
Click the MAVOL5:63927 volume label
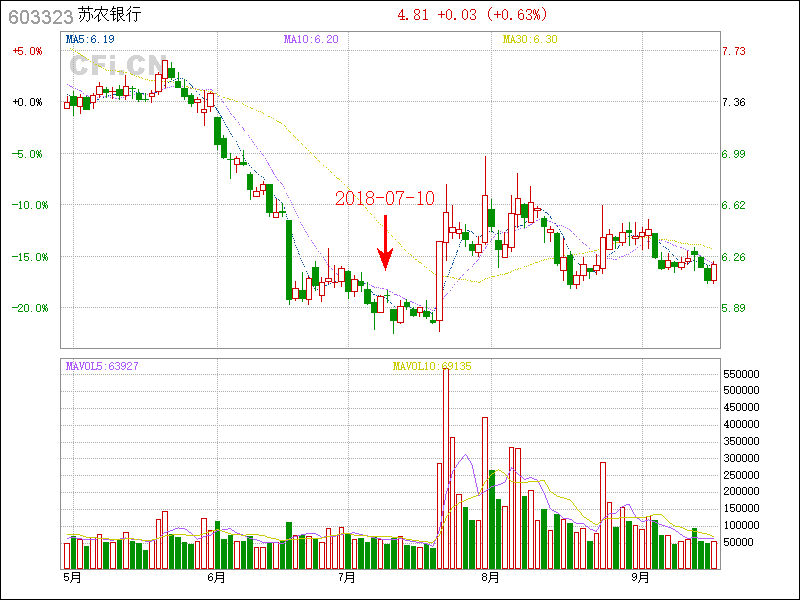pos(102,366)
